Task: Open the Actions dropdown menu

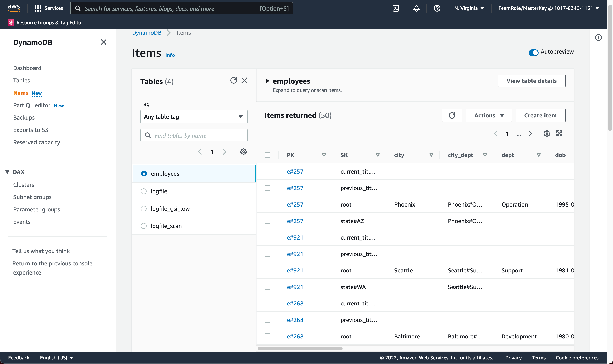Action: [489, 116]
